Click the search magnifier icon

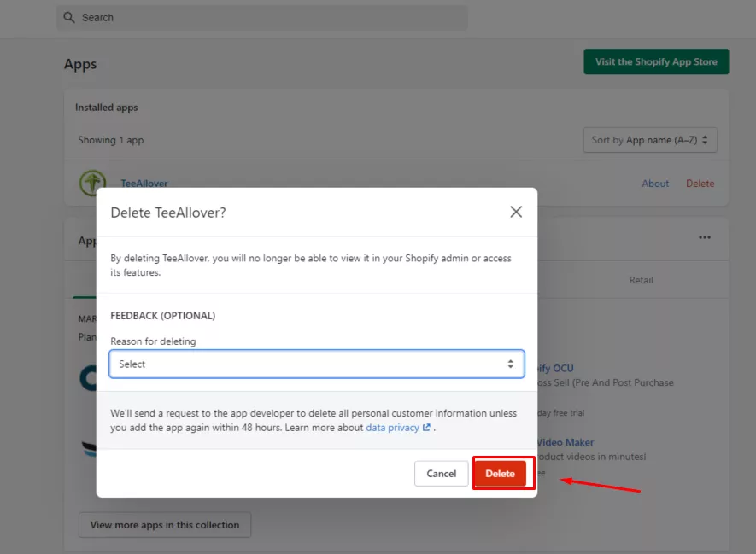69,18
